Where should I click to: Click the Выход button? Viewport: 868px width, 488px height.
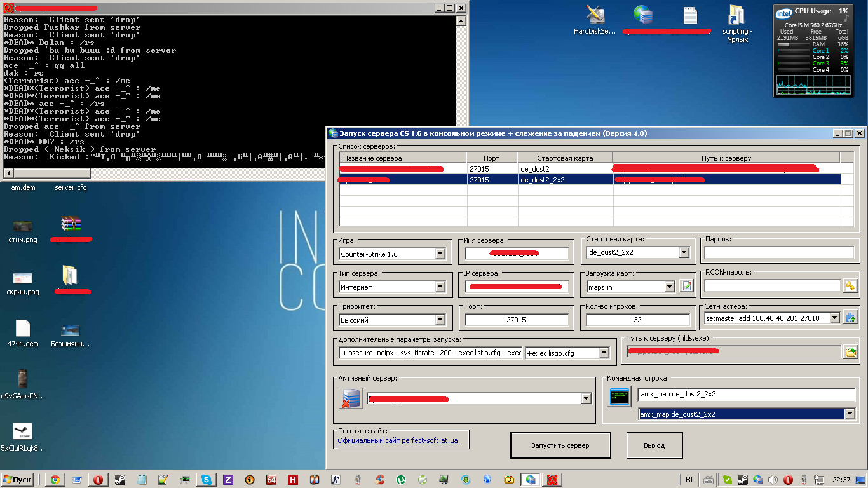(x=654, y=445)
